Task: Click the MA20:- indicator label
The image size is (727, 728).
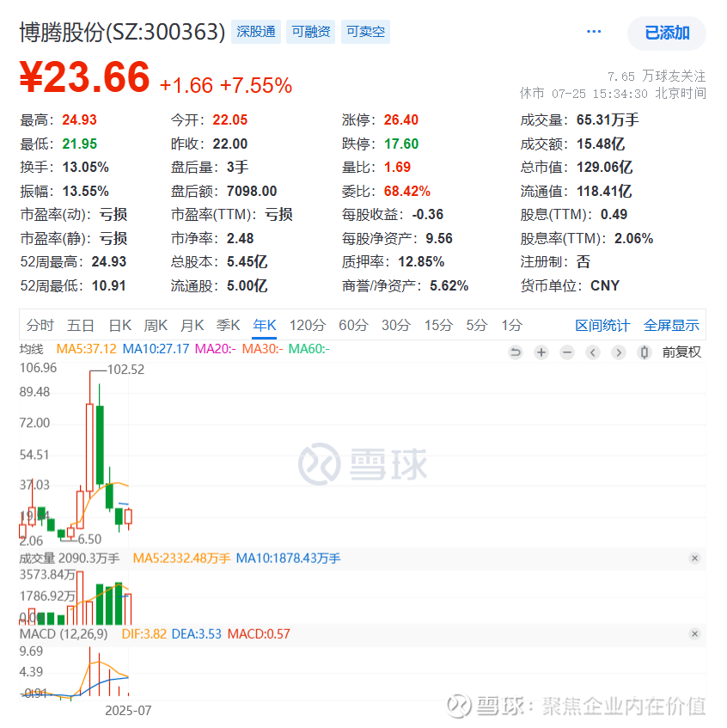Action: [216, 349]
